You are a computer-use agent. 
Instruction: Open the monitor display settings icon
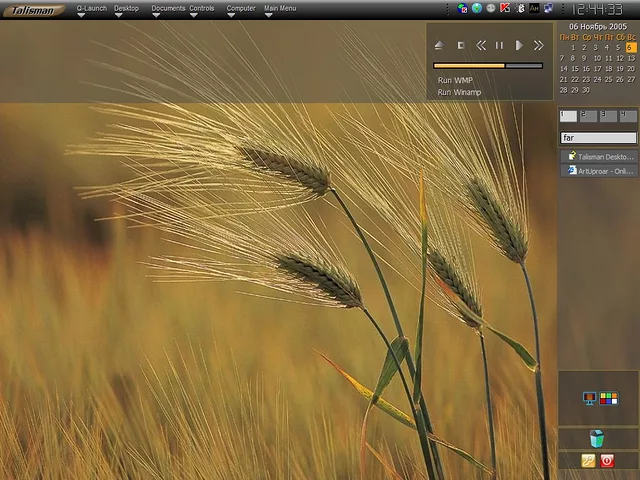click(589, 398)
